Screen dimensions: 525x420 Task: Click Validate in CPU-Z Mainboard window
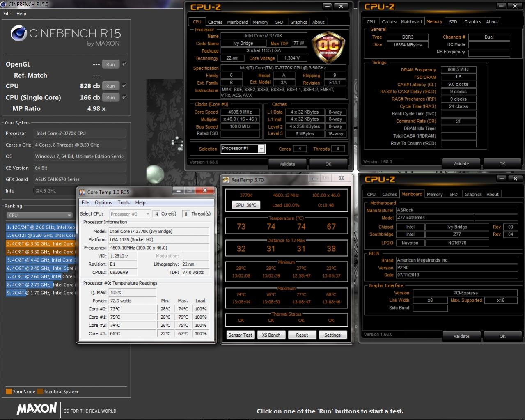click(461, 336)
